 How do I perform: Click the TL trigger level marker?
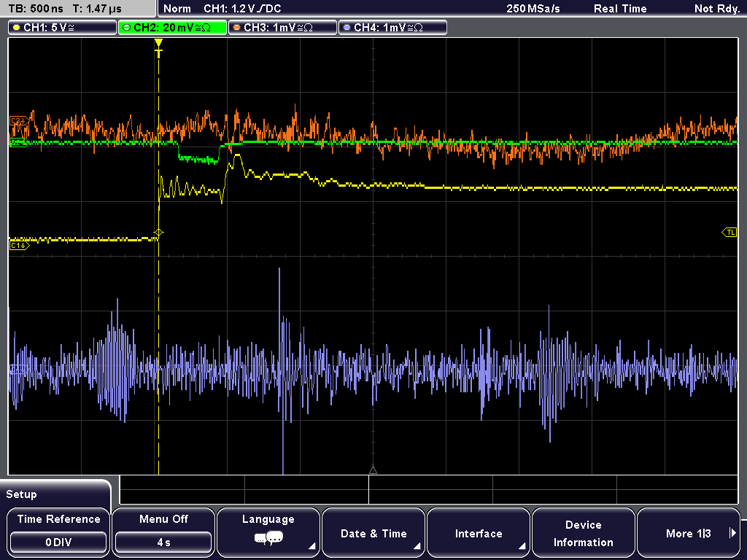[729, 233]
